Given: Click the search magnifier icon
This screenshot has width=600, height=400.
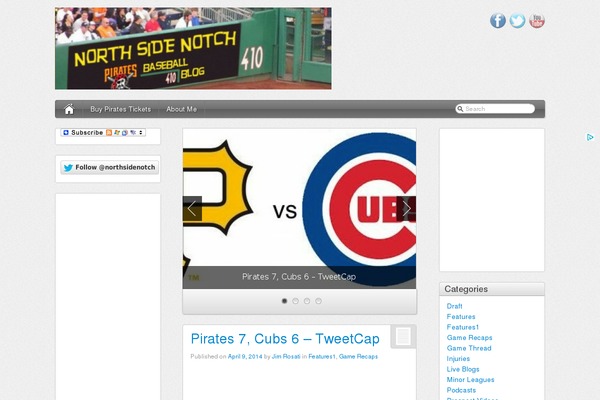Looking at the screenshot, I should pyautogui.click(x=460, y=109).
